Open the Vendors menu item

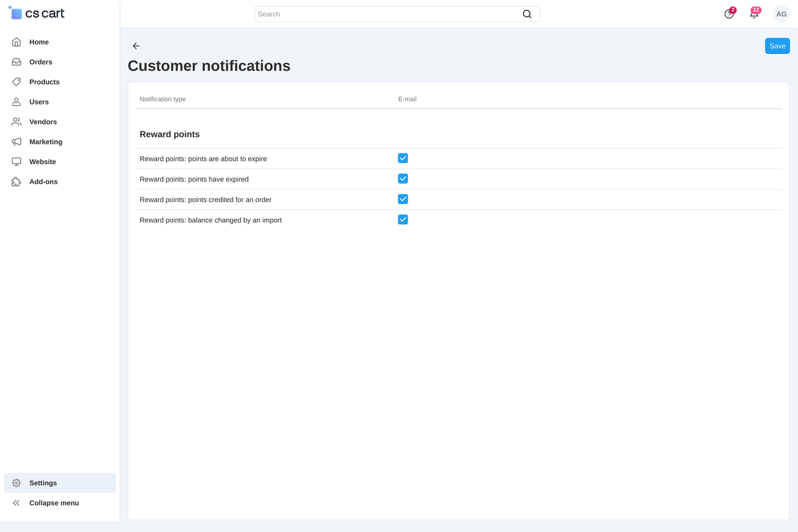(x=60, y=122)
